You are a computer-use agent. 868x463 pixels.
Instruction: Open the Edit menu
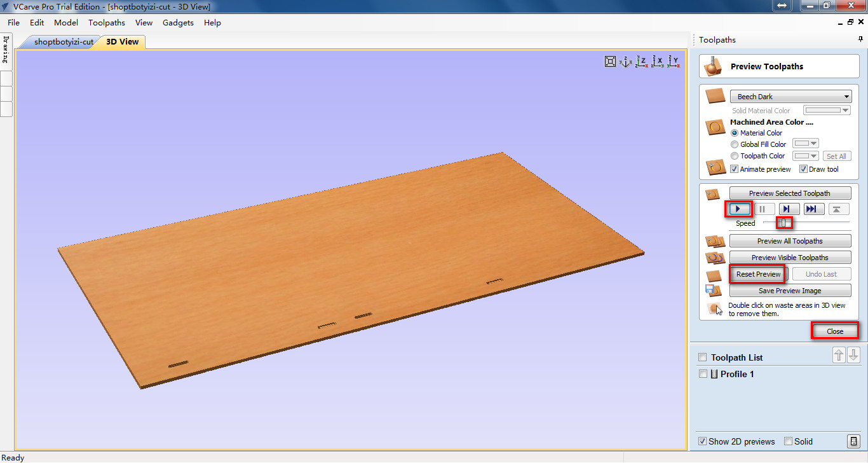click(37, 22)
